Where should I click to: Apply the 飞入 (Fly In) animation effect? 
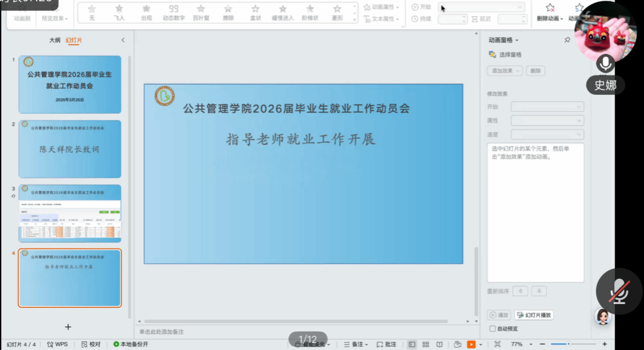pyautogui.click(x=119, y=11)
